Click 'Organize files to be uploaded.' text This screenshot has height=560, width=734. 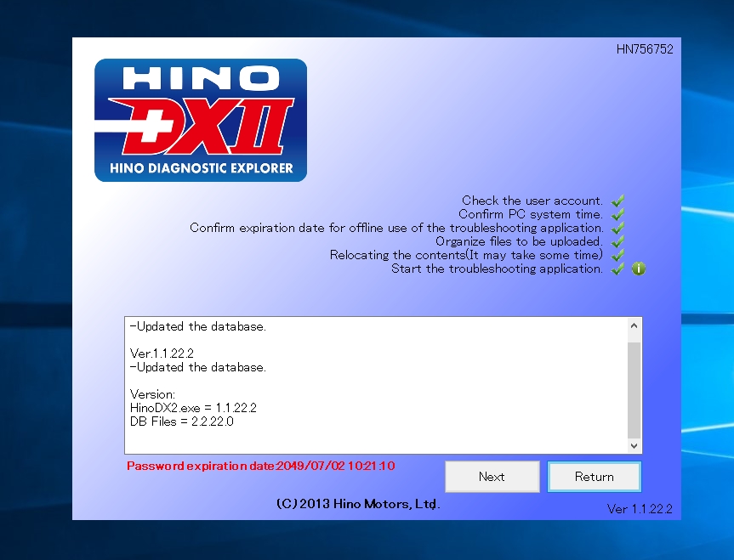tap(519, 241)
